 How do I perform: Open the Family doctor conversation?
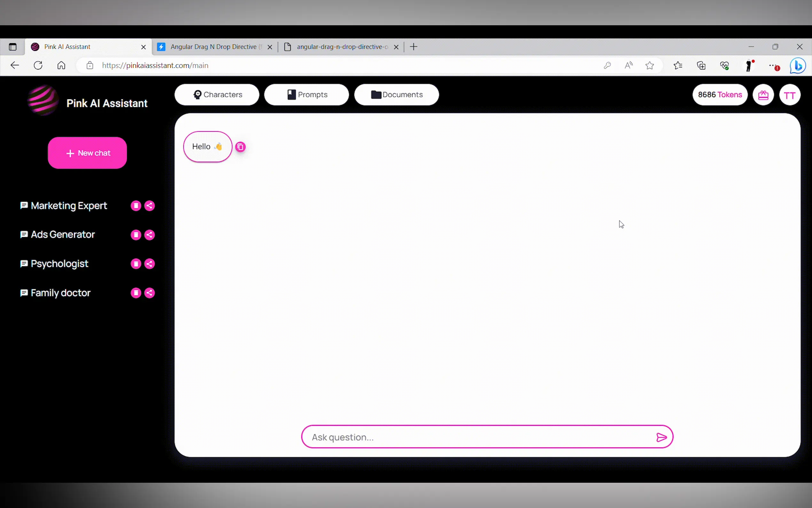[x=60, y=293]
